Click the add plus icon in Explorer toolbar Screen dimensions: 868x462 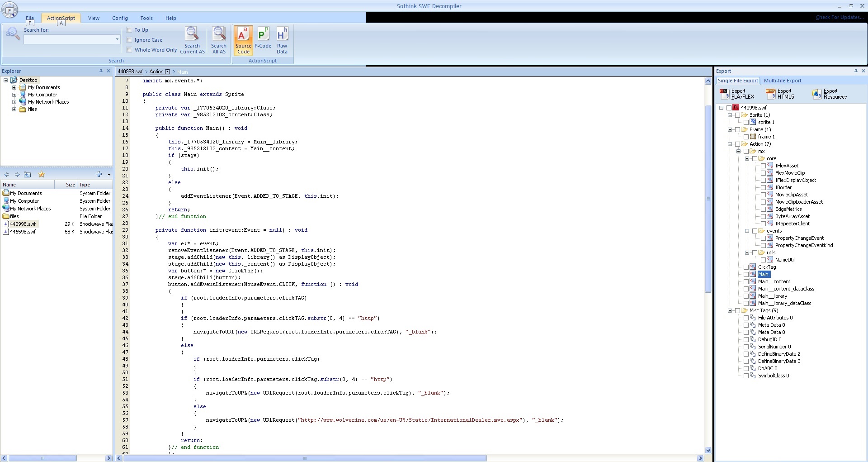coord(99,175)
